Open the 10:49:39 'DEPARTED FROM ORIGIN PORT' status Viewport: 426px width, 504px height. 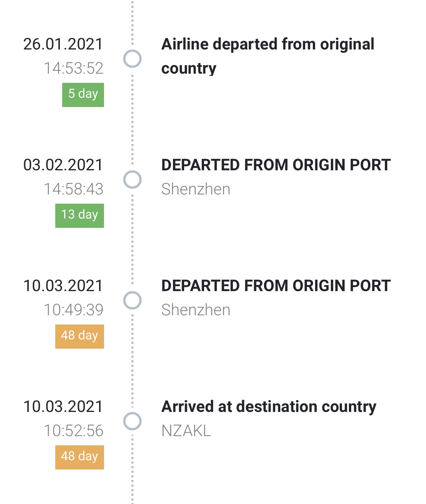point(276,286)
